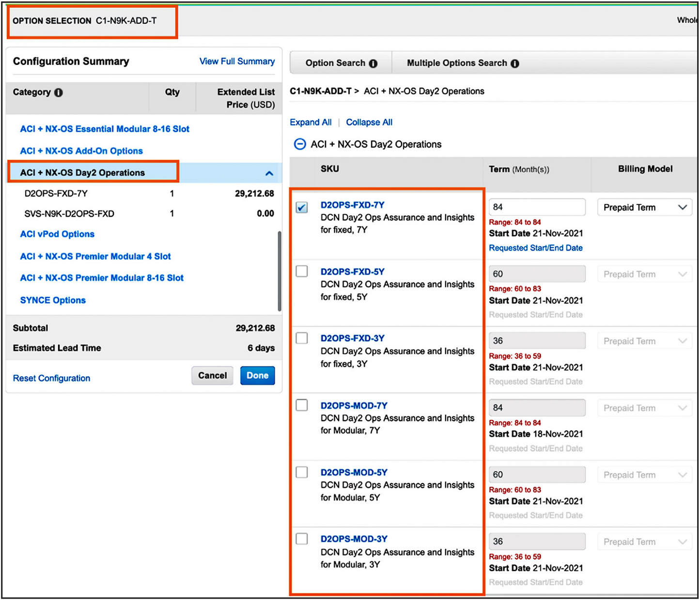Click the term field showing 84 for D2OPS-FXD-7Y
The image size is (700, 600).
pos(537,207)
